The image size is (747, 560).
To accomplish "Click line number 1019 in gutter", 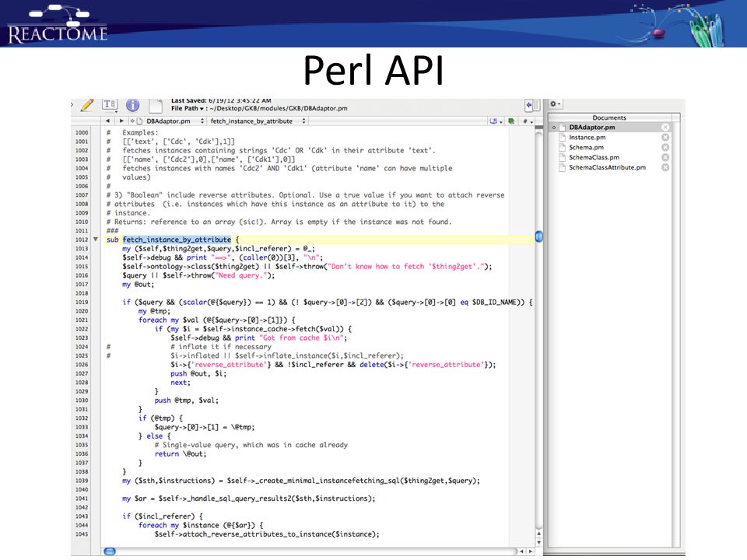I will (x=82, y=302).
